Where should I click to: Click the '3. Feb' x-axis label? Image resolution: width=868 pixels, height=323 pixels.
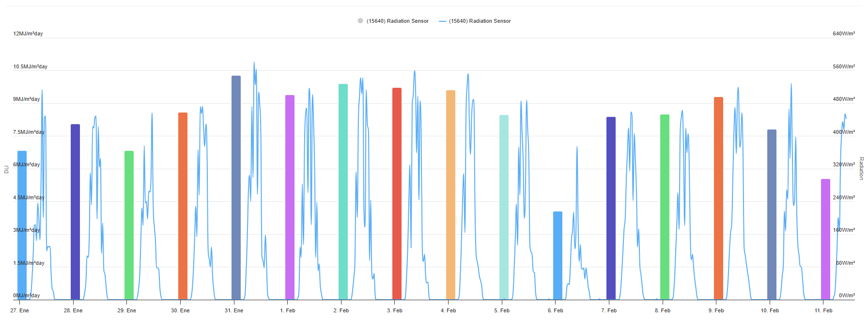tap(395, 310)
